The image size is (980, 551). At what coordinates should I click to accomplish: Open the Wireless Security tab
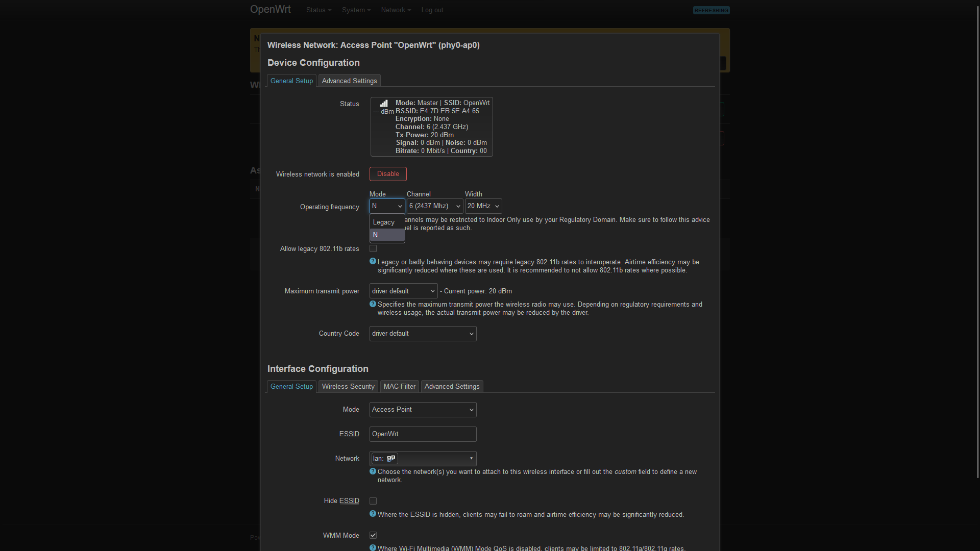click(x=348, y=387)
